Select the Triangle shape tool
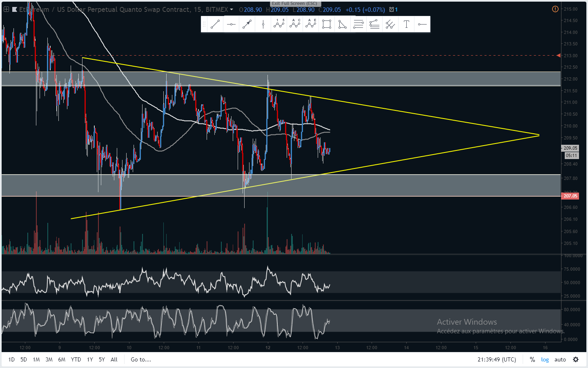588x368 pixels. coord(342,25)
